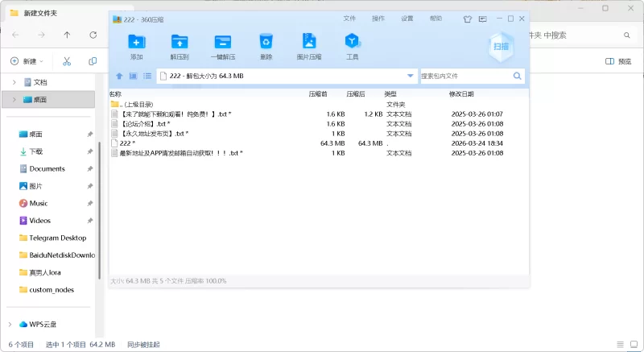Switch to the thumbnail view mode icon
This screenshot has height=352, width=644.
click(134, 77)
